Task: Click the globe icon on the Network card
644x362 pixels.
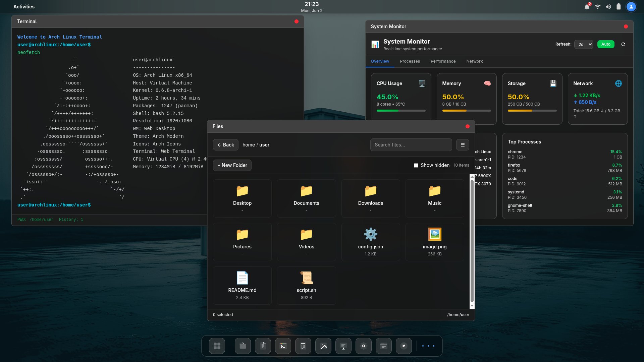Action: [x=619, y=83]
